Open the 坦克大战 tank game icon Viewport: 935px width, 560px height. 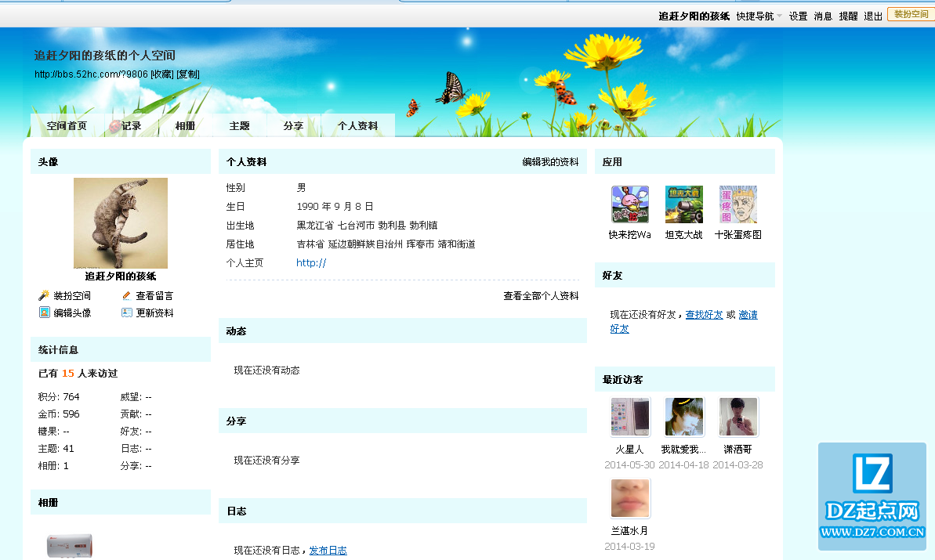pos(683,204)
